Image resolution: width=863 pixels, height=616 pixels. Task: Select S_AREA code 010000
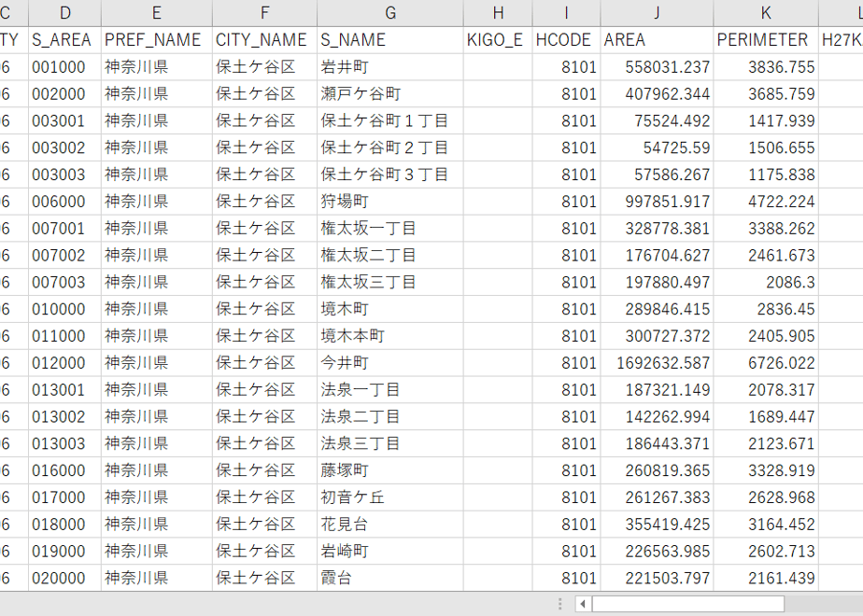tap(65, 310)
